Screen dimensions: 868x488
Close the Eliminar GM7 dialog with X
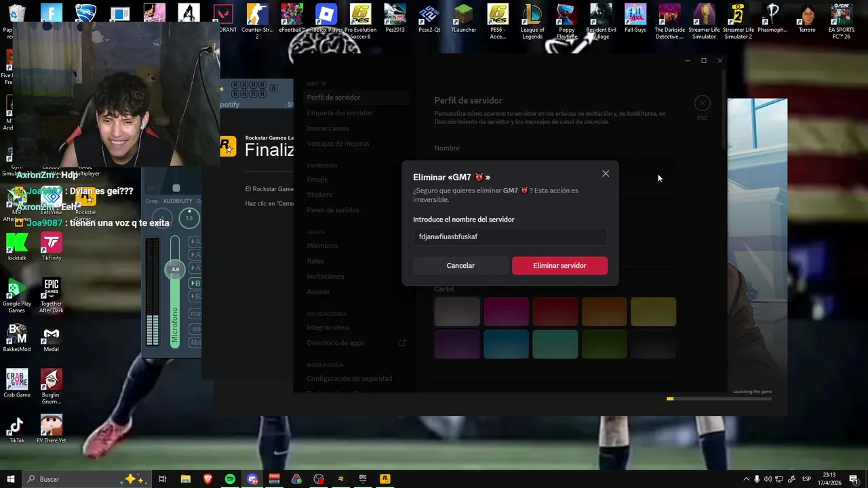pyautogui.click(x=606, y=174)
